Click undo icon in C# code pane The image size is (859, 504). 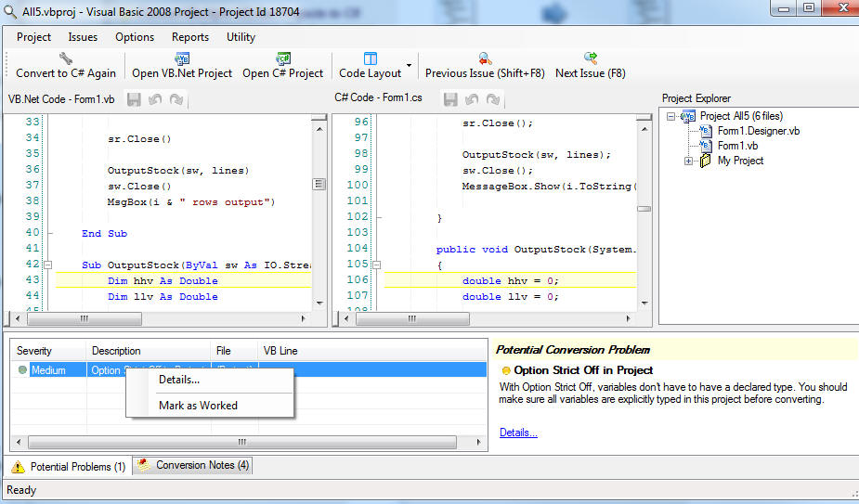(470, 98)
